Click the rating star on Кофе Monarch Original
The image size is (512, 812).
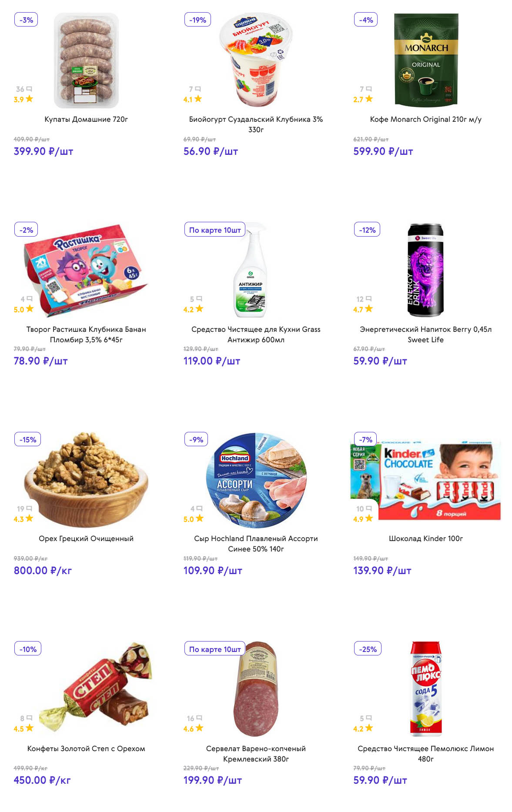click(369, 99)
